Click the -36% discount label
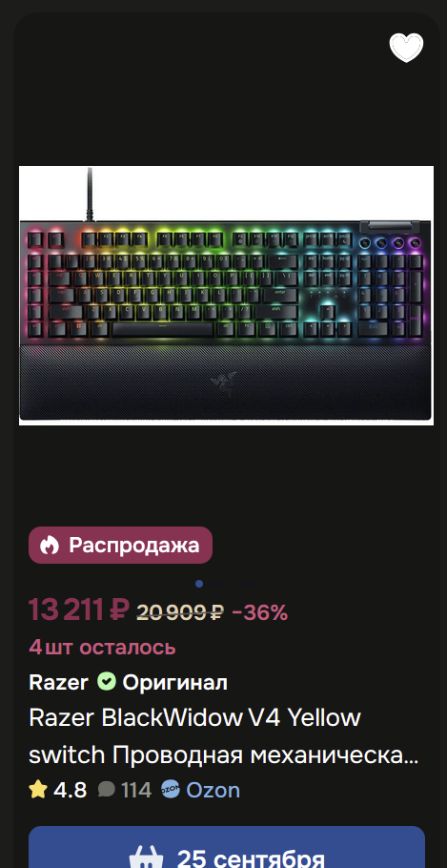Screen dimensions: 447x868 point(260,612)
